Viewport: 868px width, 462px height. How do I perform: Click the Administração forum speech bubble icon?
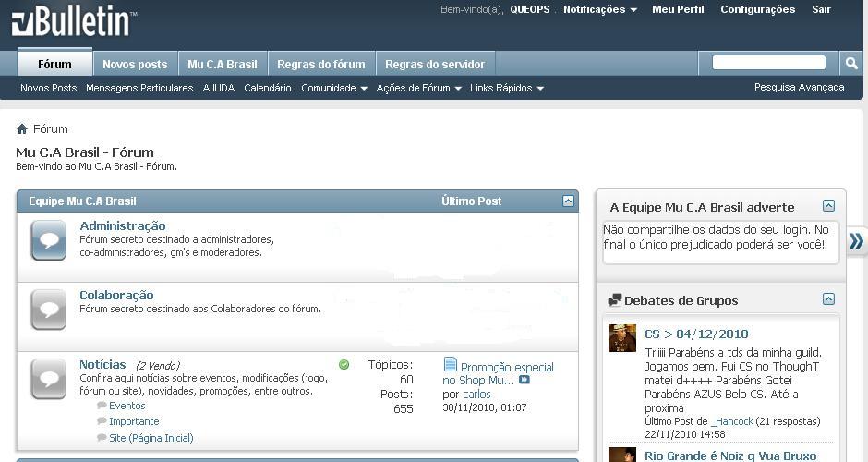(x=48, y=240)
